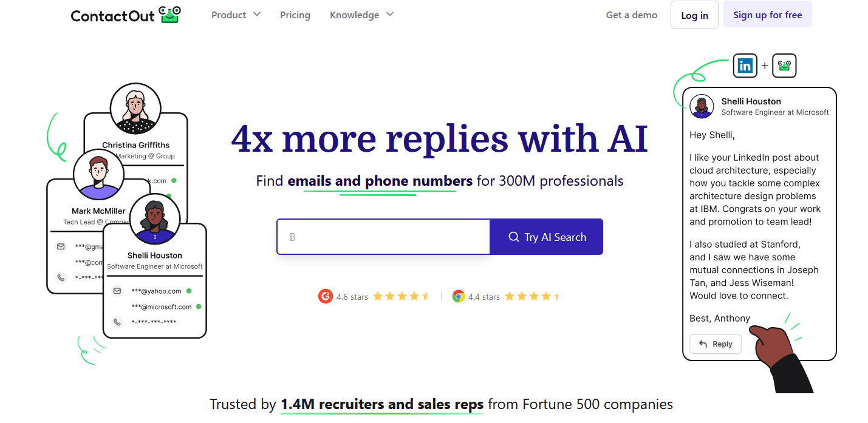Click inside the search input field

383,237
